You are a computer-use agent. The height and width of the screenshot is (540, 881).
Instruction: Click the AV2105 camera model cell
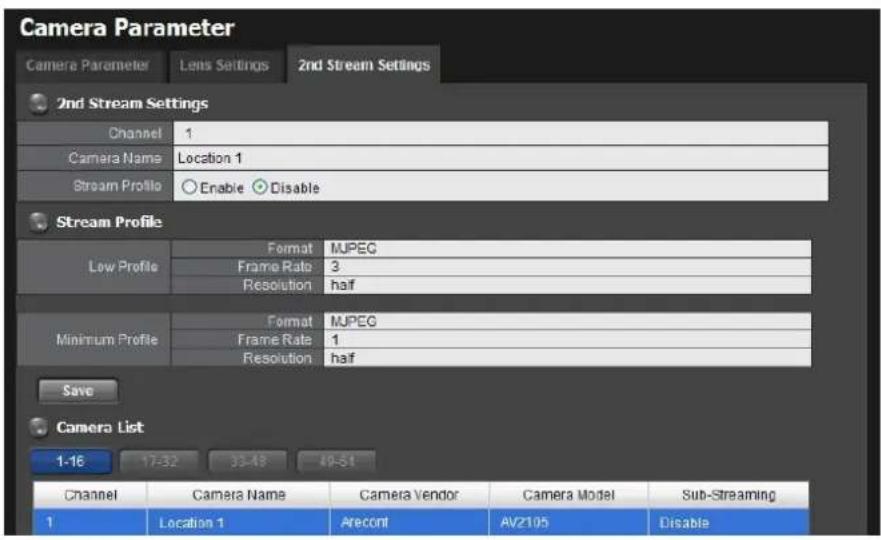pyautogui.click(x=569, y=523)
